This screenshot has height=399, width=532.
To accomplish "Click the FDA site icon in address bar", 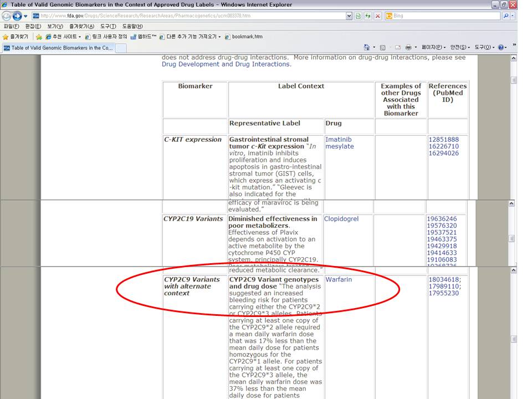I will pyautogui.click(x=35, y=16).
